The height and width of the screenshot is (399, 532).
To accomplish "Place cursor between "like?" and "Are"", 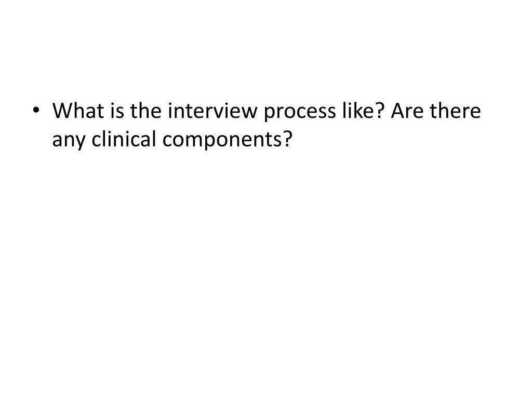I will pyautogui.click(x=387, y=111).
